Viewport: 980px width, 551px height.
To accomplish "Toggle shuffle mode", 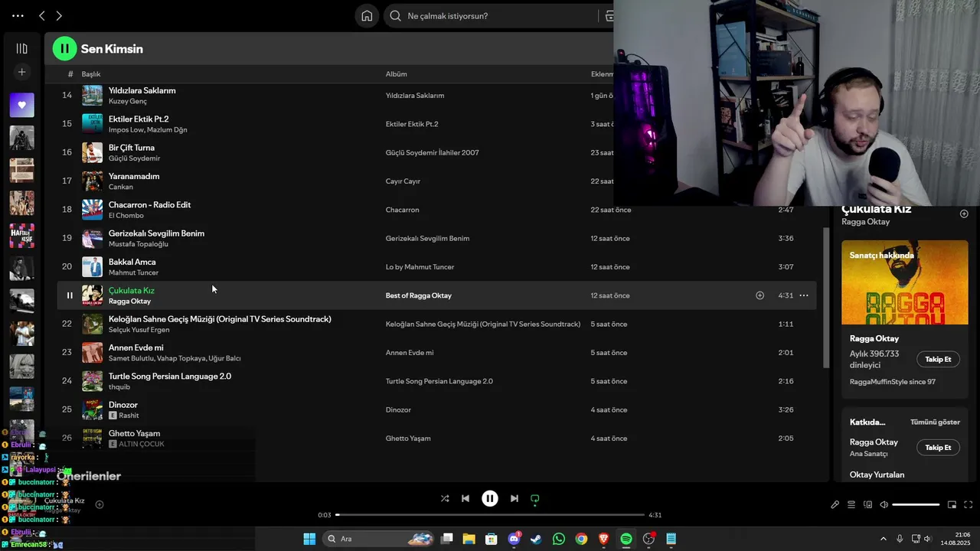I will click(x=445, y=498).
